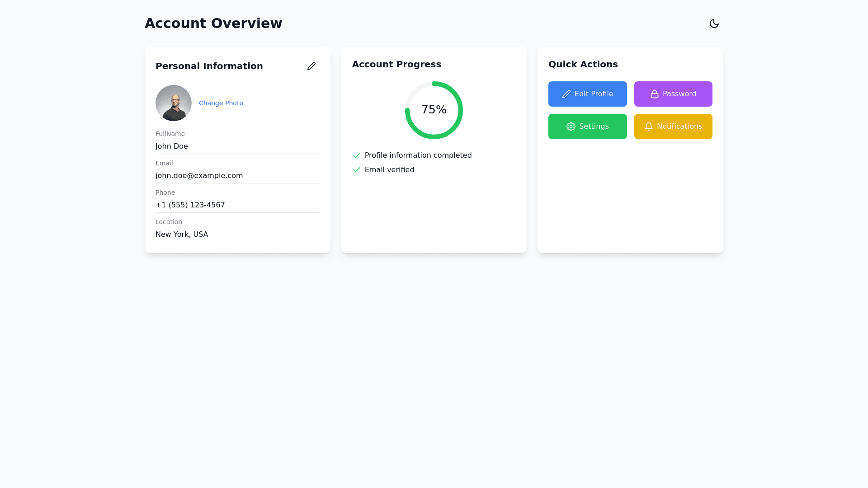Image resolution: width=868 pixels, height=488 pixels.
Task: Click the 75% circular progress ring
Action: [434, 110]
